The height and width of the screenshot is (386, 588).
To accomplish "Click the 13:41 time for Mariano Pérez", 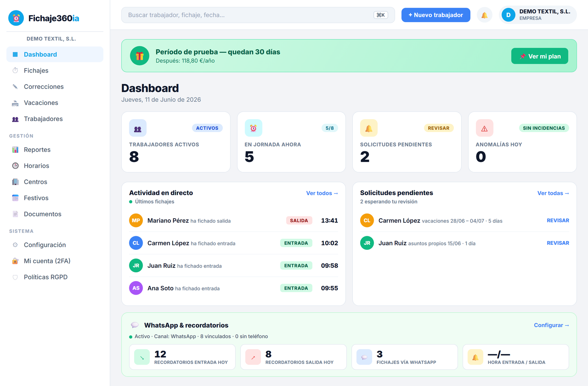I will (x=329, y=220).
